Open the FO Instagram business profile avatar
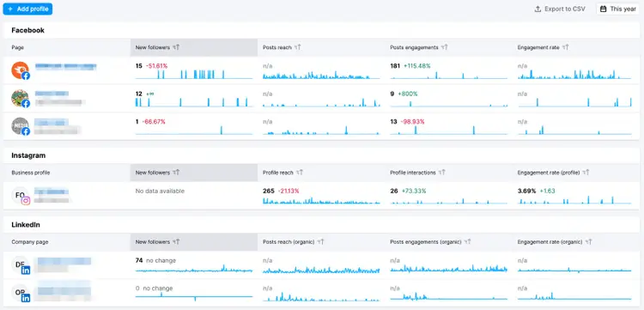644x310 pixels. pyautogui.click(x=20, y=196)
